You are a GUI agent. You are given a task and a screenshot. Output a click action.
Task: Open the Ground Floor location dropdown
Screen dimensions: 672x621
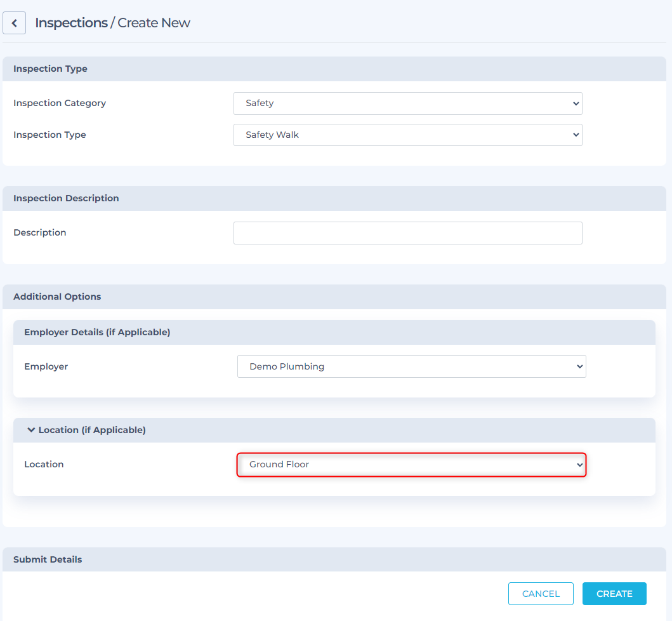(x=411, y=464)
